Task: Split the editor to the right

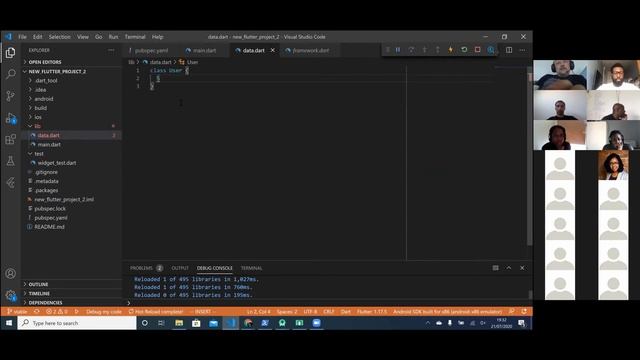Action: coord(509,50)
